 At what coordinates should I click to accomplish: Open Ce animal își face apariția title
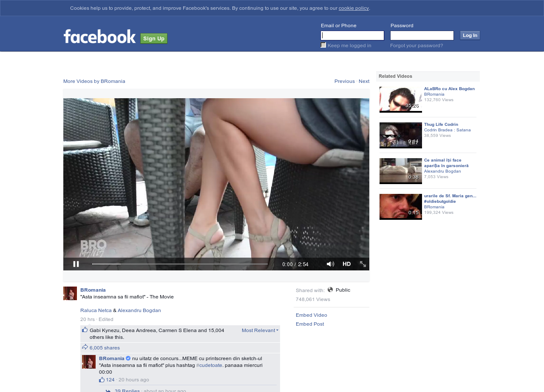point(446,163)
